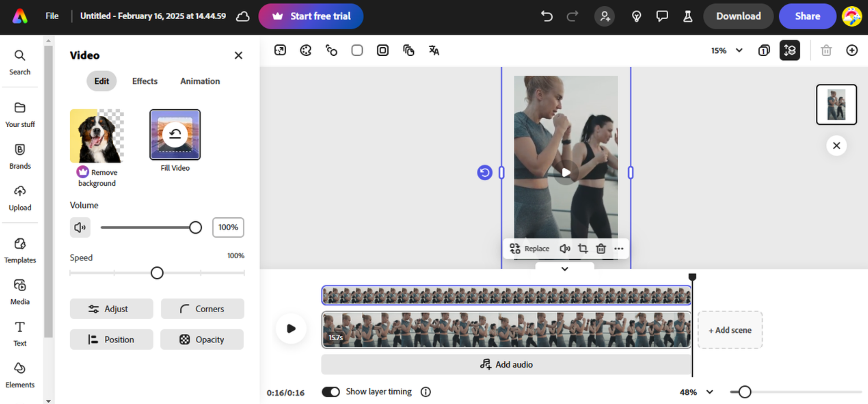This screenshot has width=868, height=404.
Task: Select the Remove background tool
Action: tap(96, 136)
